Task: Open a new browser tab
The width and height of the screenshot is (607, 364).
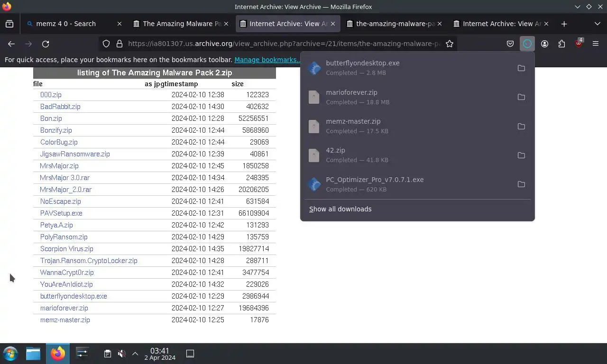Action: pos(564,24)
